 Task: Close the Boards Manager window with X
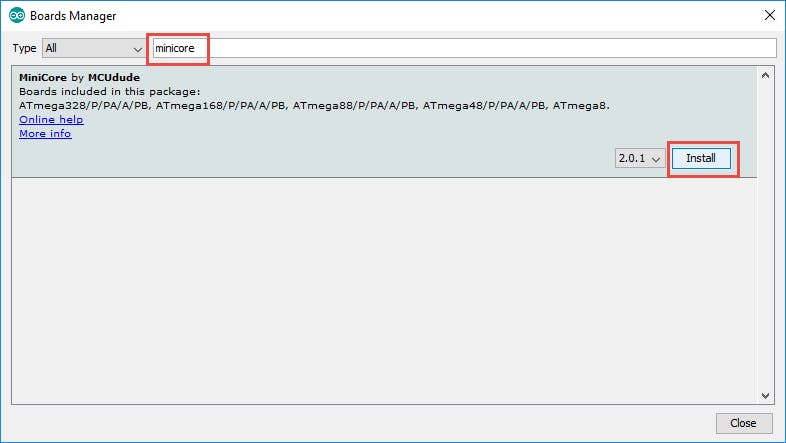[x=768, y=16]
